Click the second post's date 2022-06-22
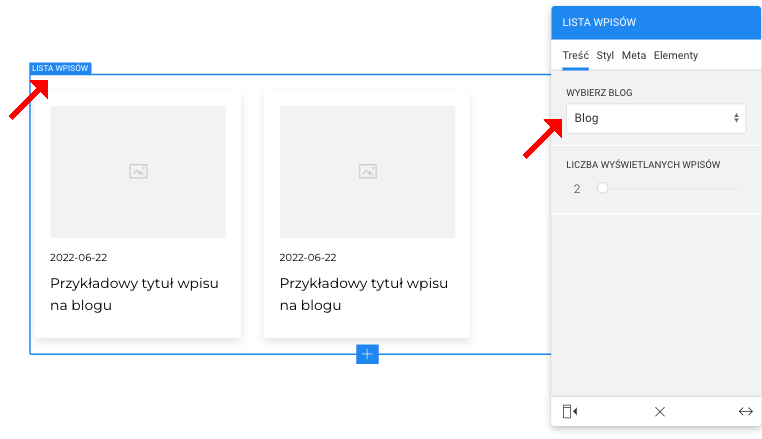 coord(308,258)
